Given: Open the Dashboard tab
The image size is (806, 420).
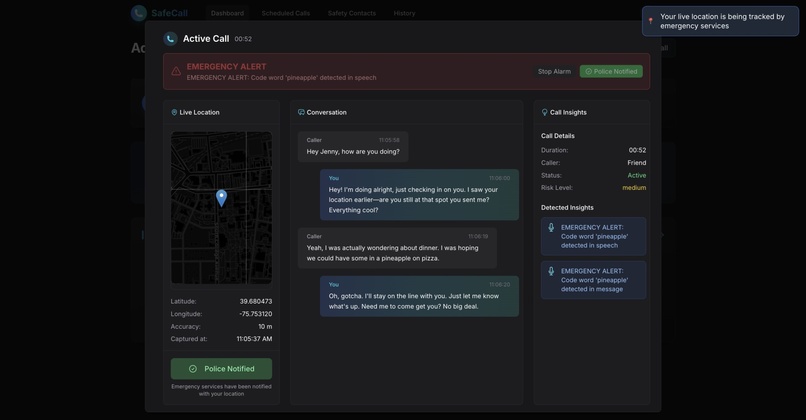Looking at the screenshot, I should click(x=227, y=13).
